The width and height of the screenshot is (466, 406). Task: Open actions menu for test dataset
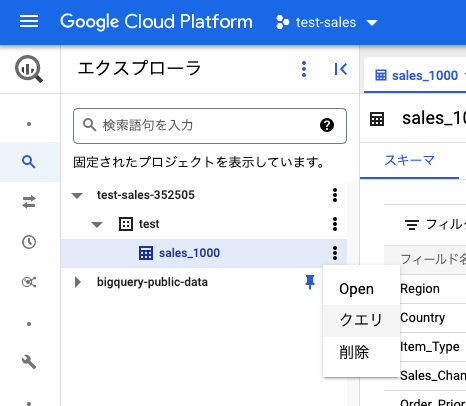335,224
